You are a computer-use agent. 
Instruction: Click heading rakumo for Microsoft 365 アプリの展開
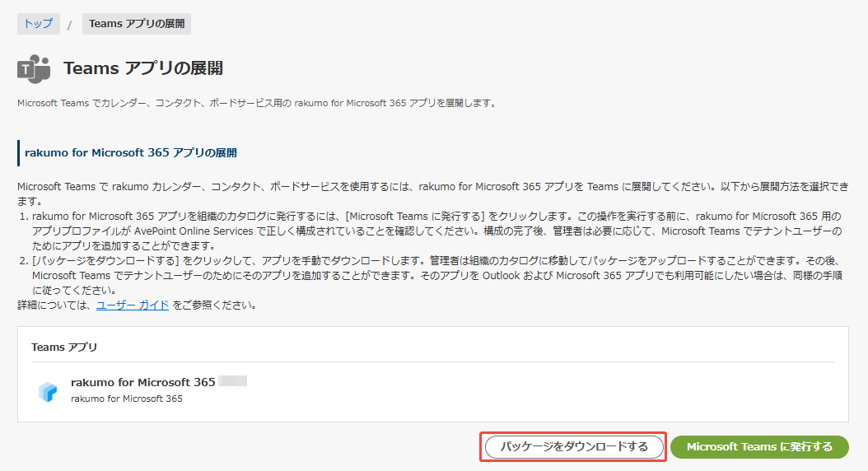131,153
